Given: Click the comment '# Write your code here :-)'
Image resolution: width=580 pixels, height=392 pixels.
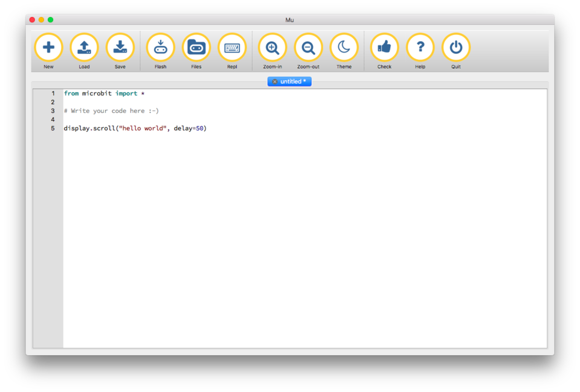Looking at the screenshot, I should [x=111, y=111].
